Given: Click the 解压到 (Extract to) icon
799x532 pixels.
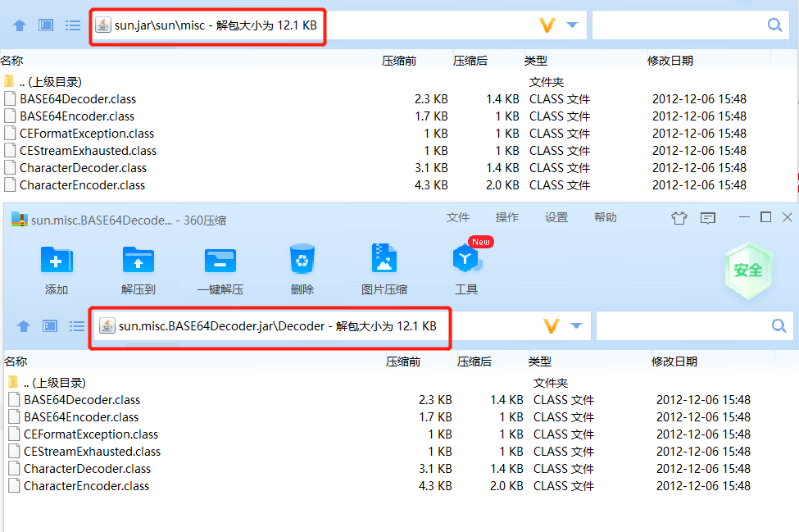Looking at the screenshot, I should (138, 259).
